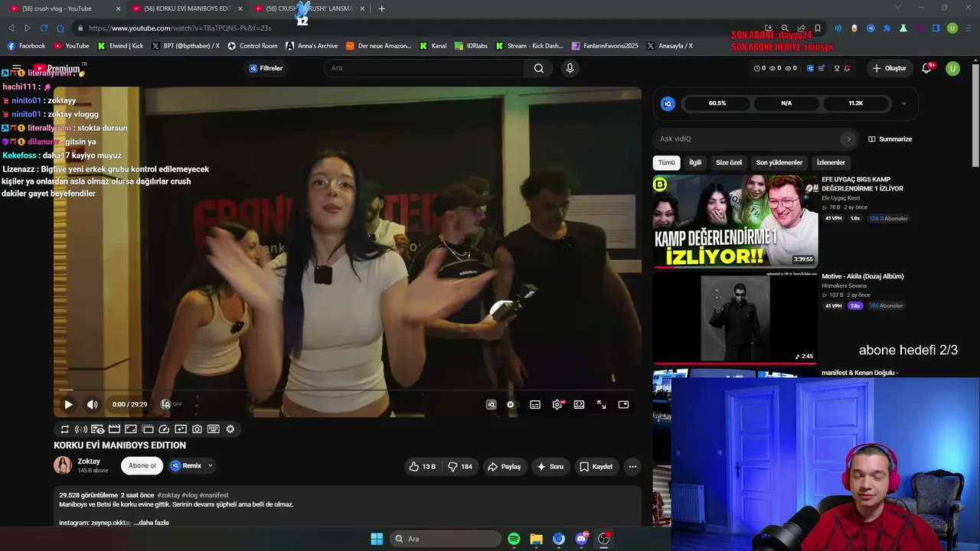Click the search magnifier button
The height and width of the screenshot is (551, 980).
coord(539,68)
